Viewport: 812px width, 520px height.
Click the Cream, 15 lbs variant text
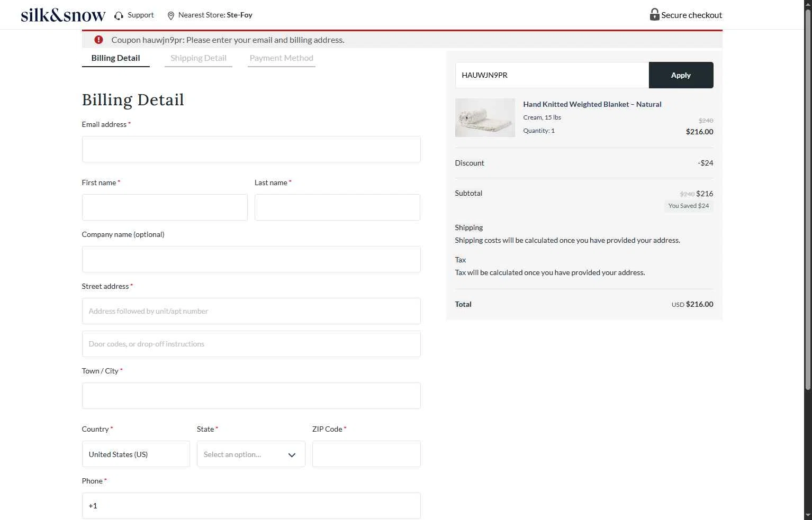[542, 117]
